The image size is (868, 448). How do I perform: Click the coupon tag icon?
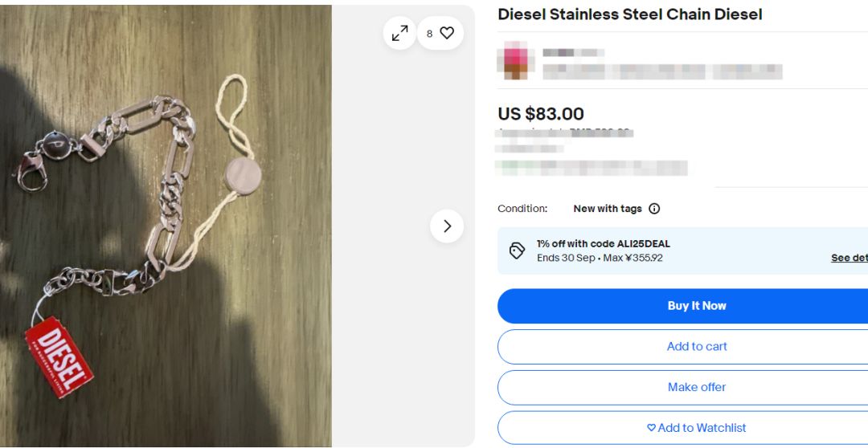coord(517,250)
